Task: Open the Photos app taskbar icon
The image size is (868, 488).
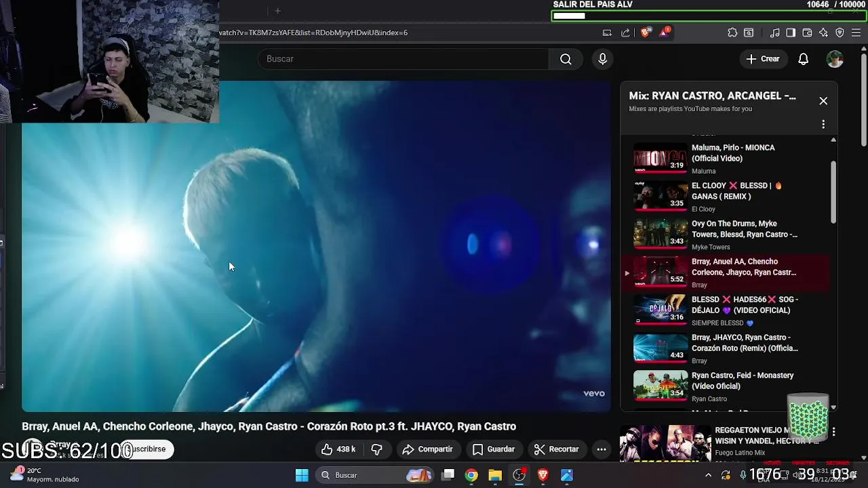Action: pyautogui.click(x=567, y=475)
